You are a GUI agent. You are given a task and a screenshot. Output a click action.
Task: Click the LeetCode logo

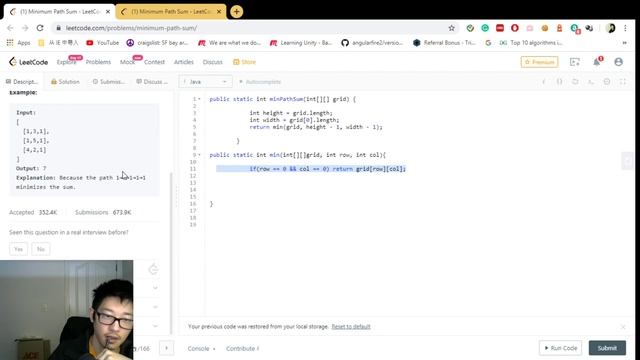pyautogui.click(x=28, y=62)
